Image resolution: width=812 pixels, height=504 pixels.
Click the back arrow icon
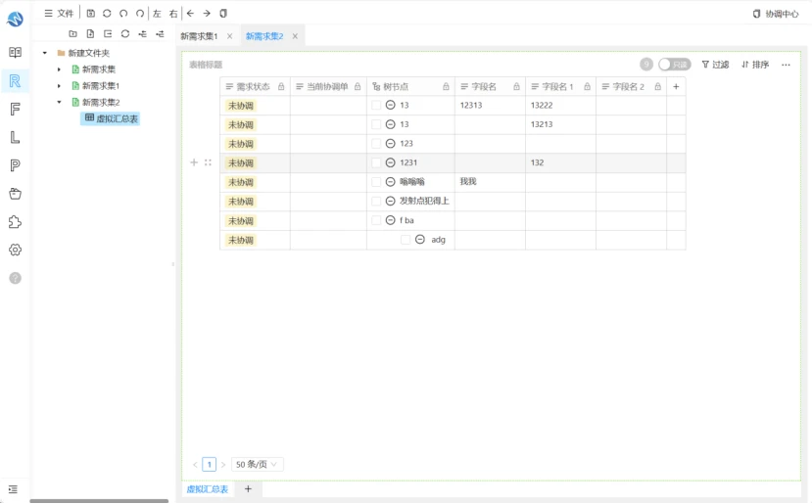(190, 14)
